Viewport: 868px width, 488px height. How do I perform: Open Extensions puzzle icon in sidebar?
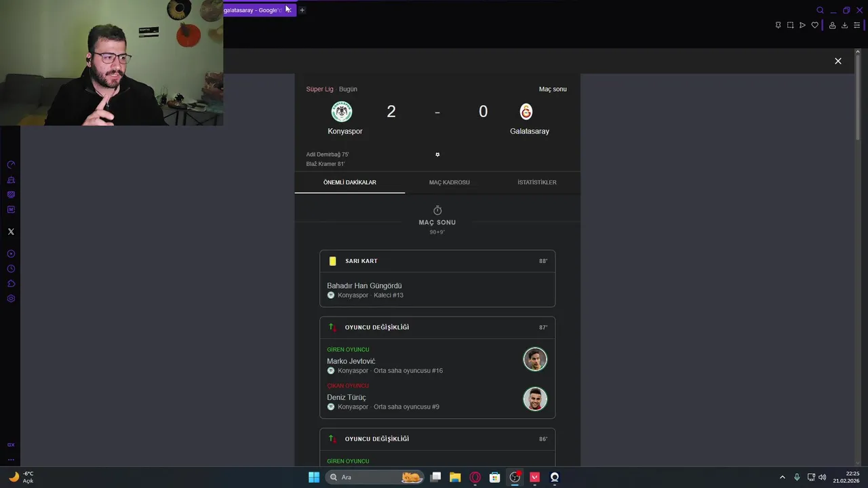(11, 284)
